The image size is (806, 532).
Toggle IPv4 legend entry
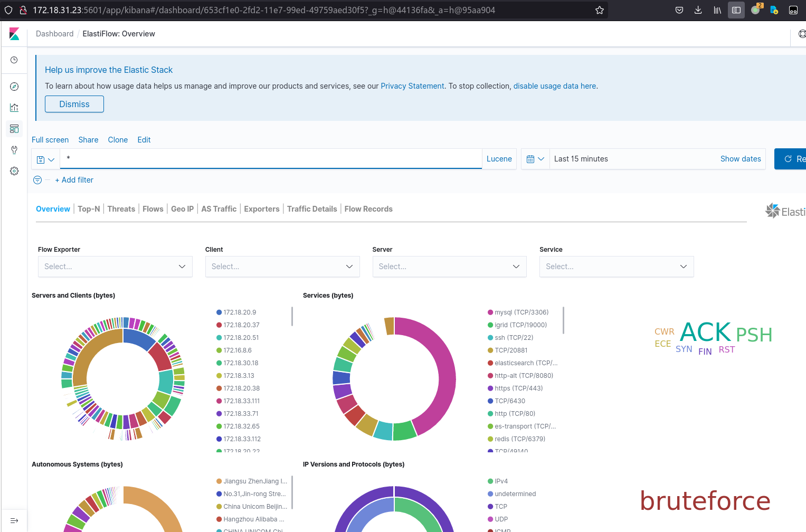[498, 481]
